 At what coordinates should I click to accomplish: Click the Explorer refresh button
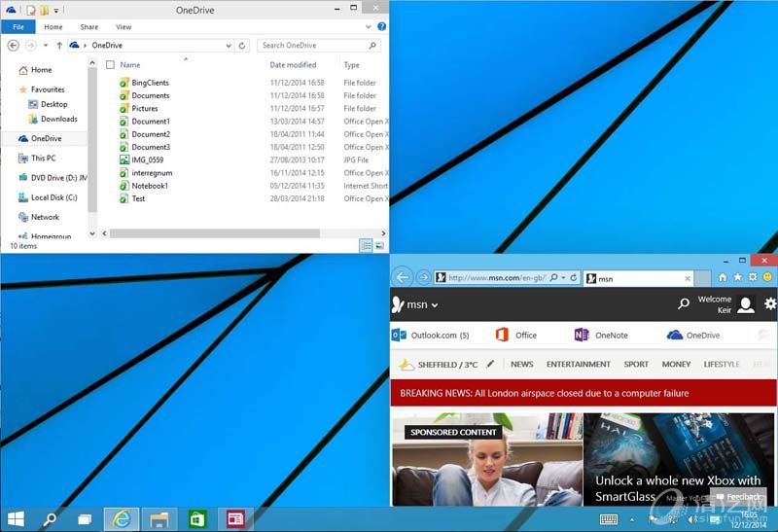point(243,45)
